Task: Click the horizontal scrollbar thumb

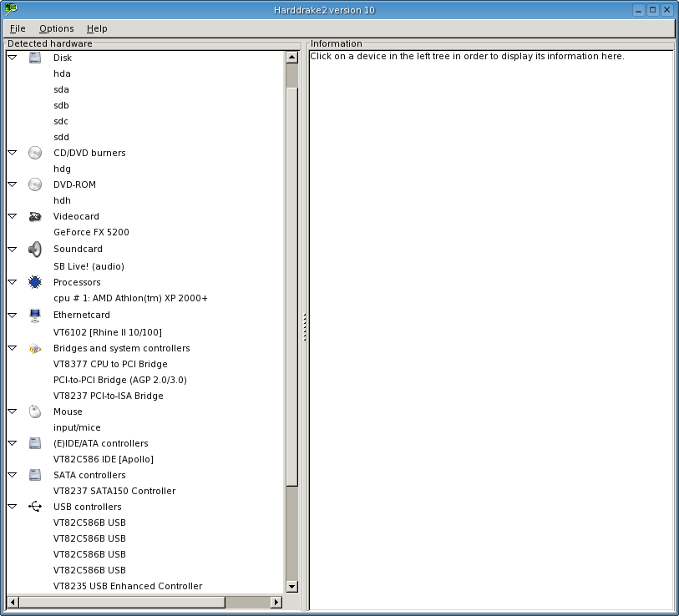Action: pyautogui.click(x=122, y=602)
